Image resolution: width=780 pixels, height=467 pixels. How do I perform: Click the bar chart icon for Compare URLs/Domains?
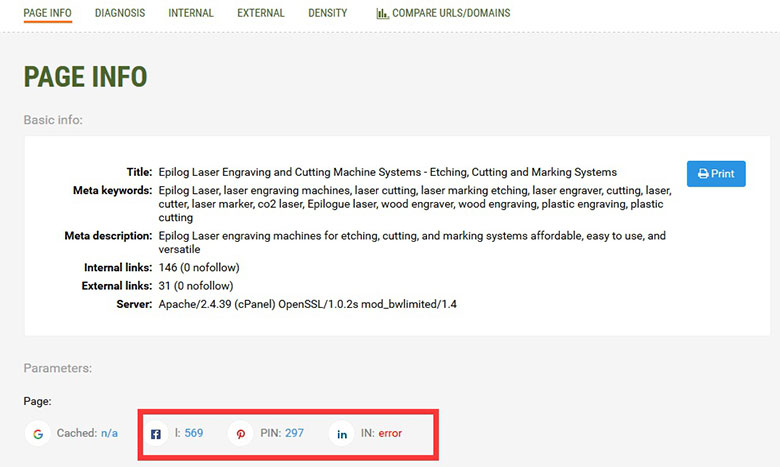(382, 14)
